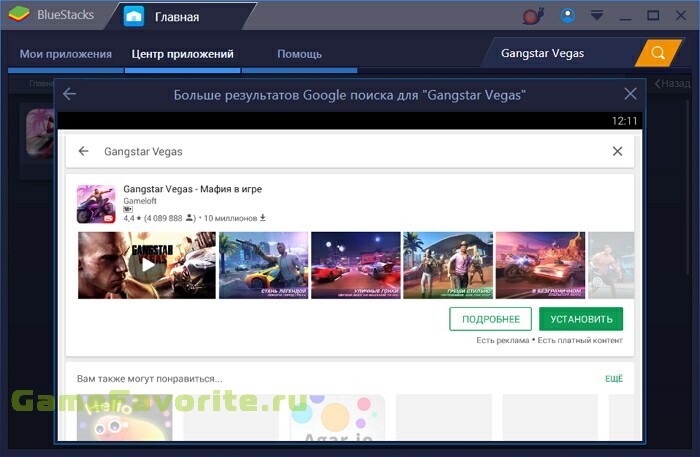Open the Стань легендой screenshot
This screenshot has height=457, width=700.
(x=263, y=265)
